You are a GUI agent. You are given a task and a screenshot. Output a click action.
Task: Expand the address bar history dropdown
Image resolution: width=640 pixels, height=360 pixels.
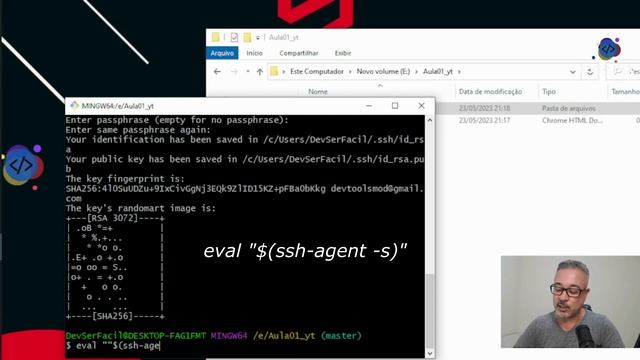pos(573,72)
